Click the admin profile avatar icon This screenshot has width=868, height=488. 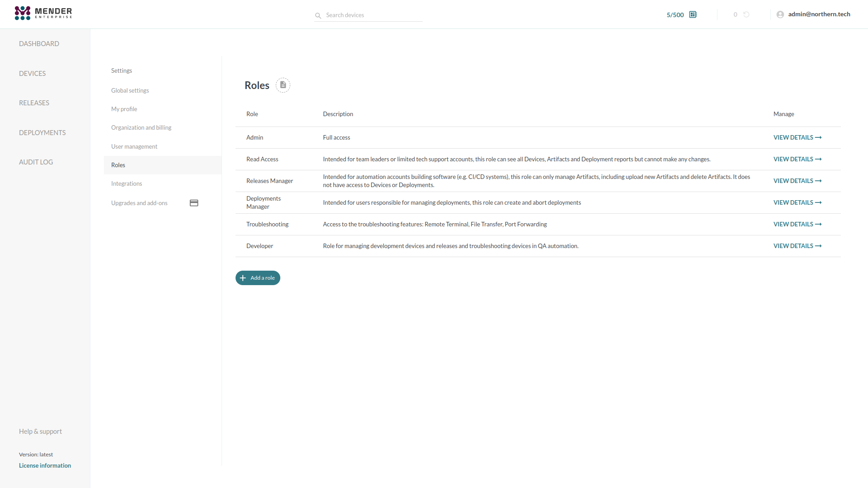[780, 14]
